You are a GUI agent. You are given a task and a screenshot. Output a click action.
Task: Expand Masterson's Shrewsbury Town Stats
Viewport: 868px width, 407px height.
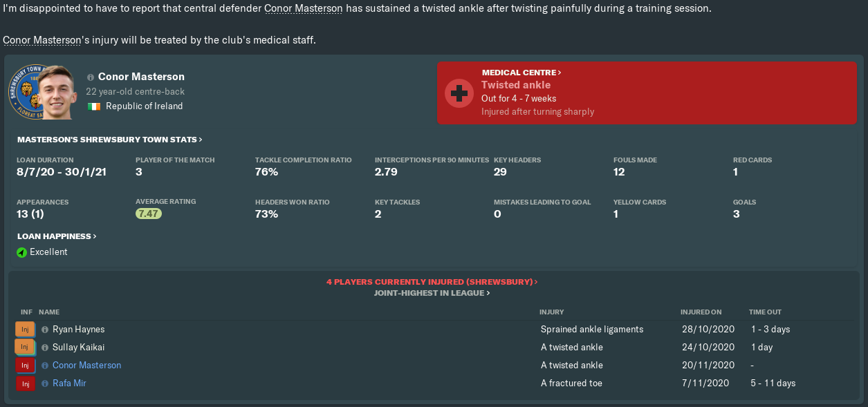(109, 140)
